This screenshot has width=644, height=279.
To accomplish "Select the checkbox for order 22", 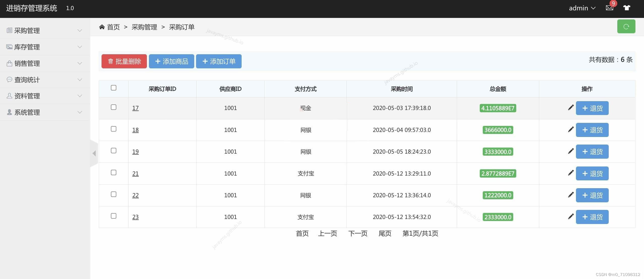I will coord(114,194).
